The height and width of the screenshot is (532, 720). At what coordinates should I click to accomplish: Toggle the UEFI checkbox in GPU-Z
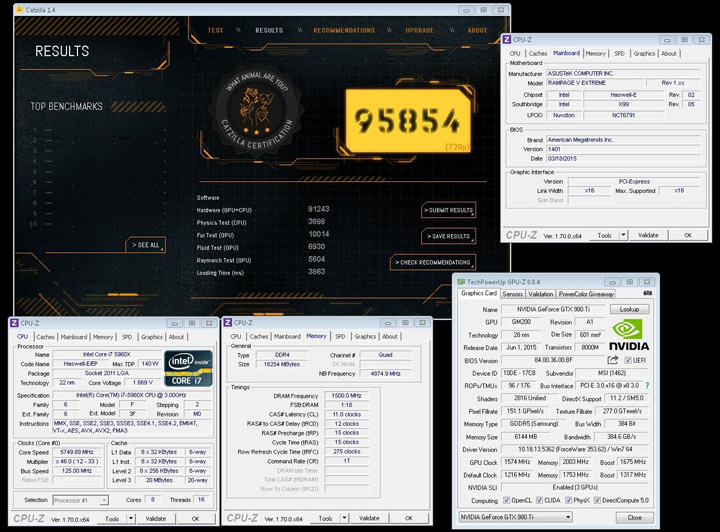pos(628,360)
